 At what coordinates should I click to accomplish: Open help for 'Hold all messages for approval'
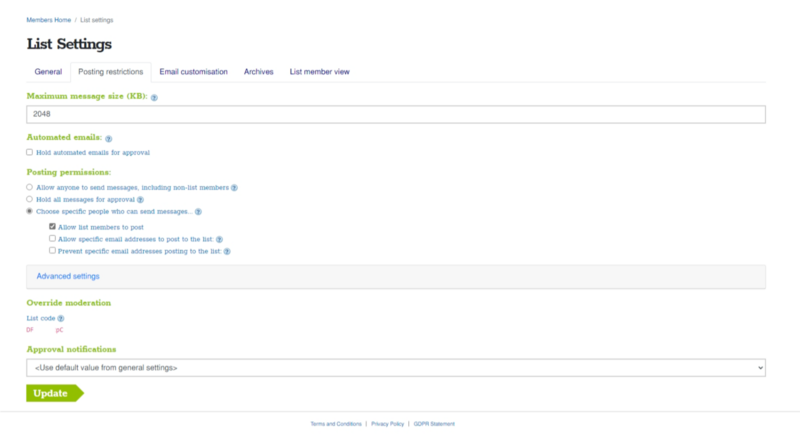154,199
